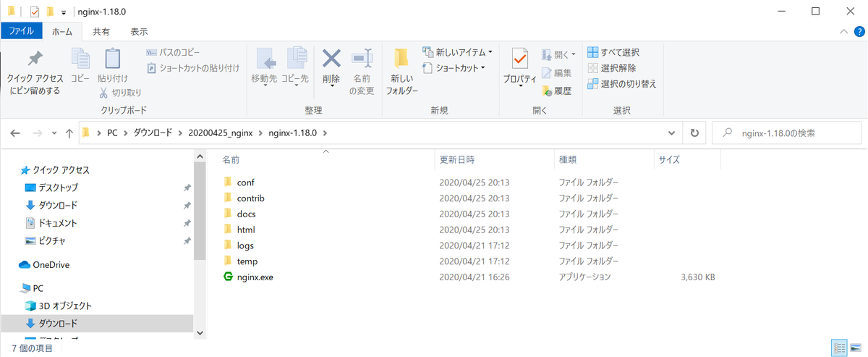Click the Back navigation arrow
This screenshot has height=357, width=868.
click(x=14, y=133)
